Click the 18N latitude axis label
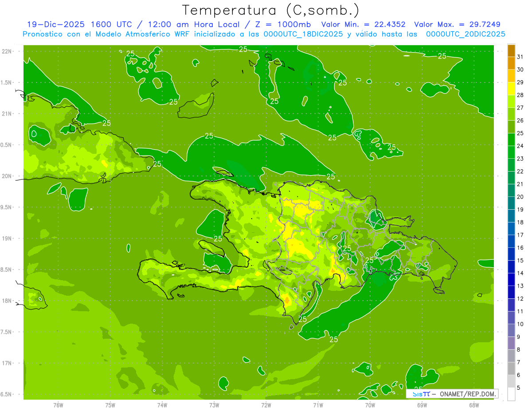Image resolution: width=532 pixels, height=411 pixels. point(7,301)
